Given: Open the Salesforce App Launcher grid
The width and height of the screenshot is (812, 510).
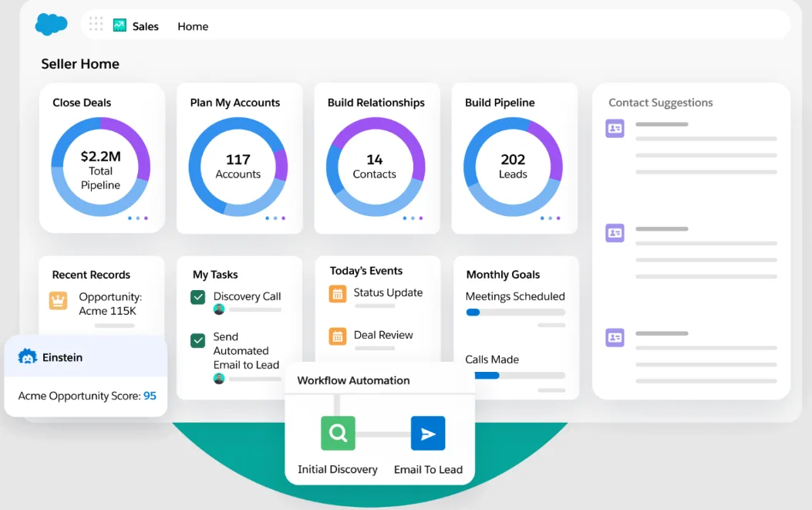Looking at the screenshot, I should pos(96,24).
